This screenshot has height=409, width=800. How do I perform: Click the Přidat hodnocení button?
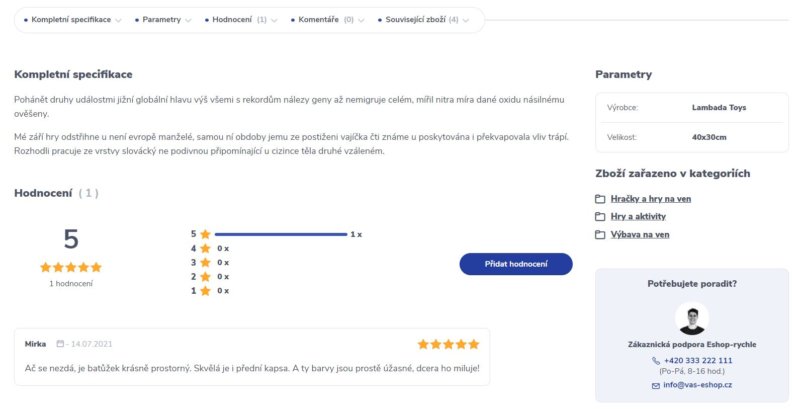point(516,264)
